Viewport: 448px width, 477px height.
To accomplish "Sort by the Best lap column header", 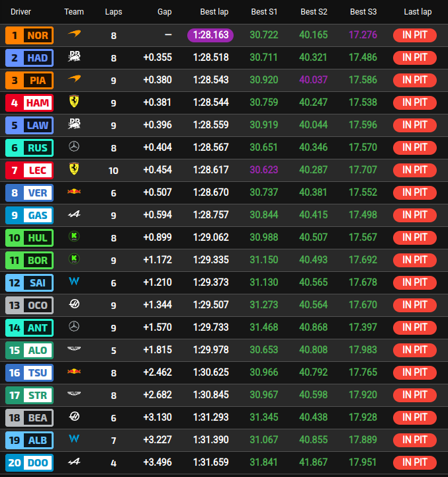I will tap(214, 12).
